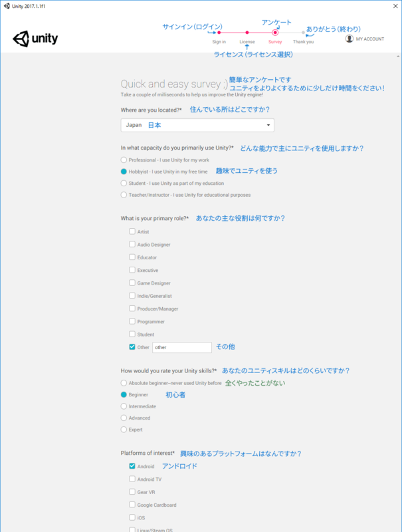Screen dimensions: 402x532
Task: Check Producer/Manager role
Action: pos(132,309)
